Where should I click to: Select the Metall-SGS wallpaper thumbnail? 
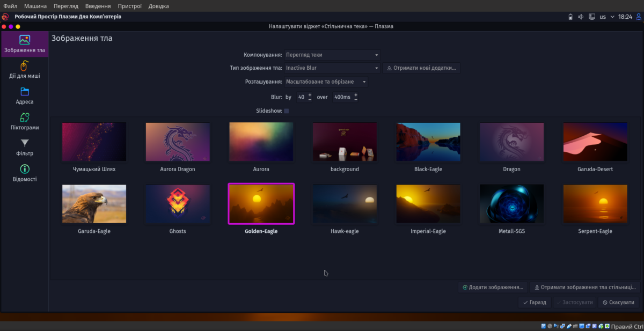pyautogui.click(x=511, y=204)
